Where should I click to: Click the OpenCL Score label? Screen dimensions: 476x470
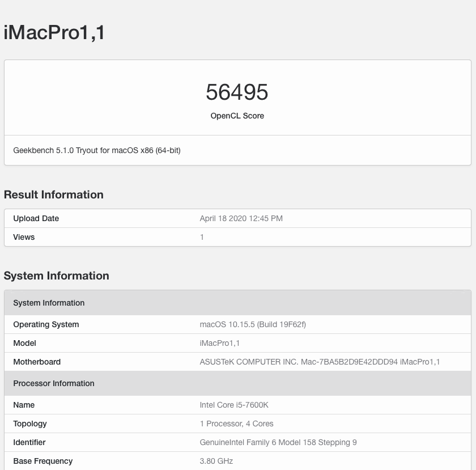click(x=237, y=116)
